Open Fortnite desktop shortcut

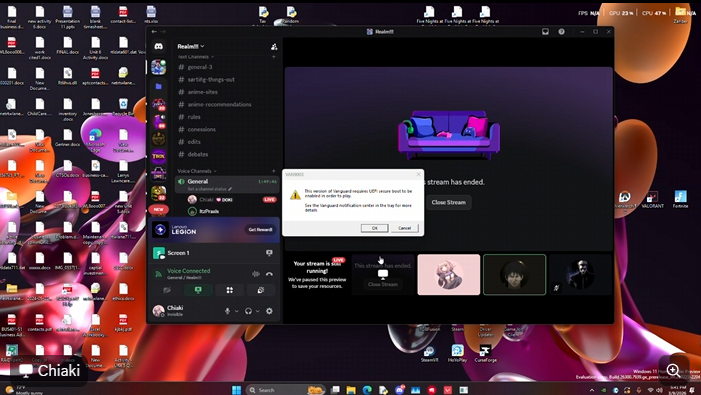(x=680, y=199)
